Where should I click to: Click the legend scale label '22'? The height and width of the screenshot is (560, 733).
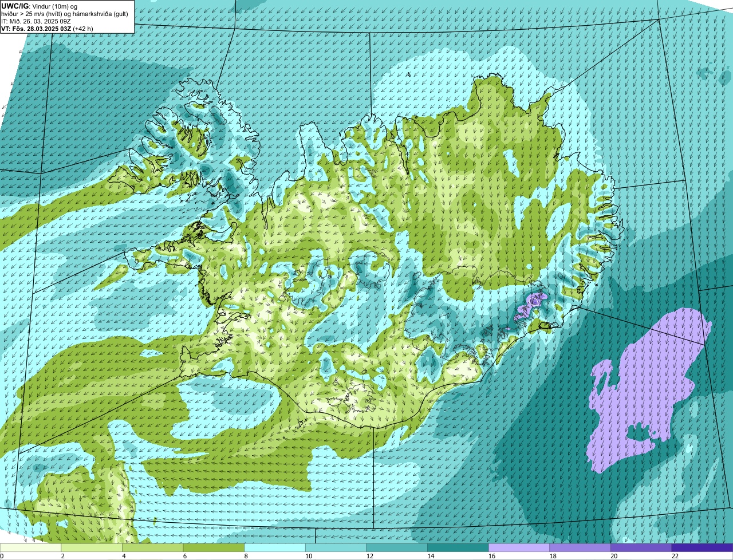click(x=675, y=556)
